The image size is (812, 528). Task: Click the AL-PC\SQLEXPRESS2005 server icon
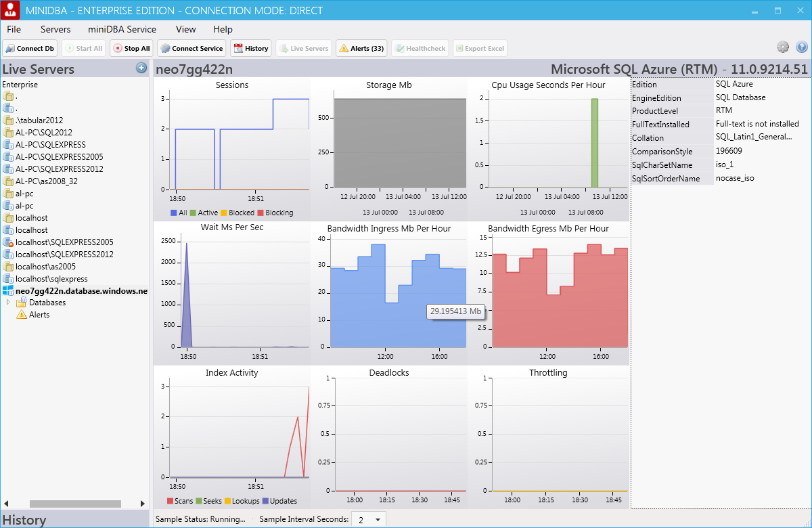pyautogui.click(x=8, y=157)
